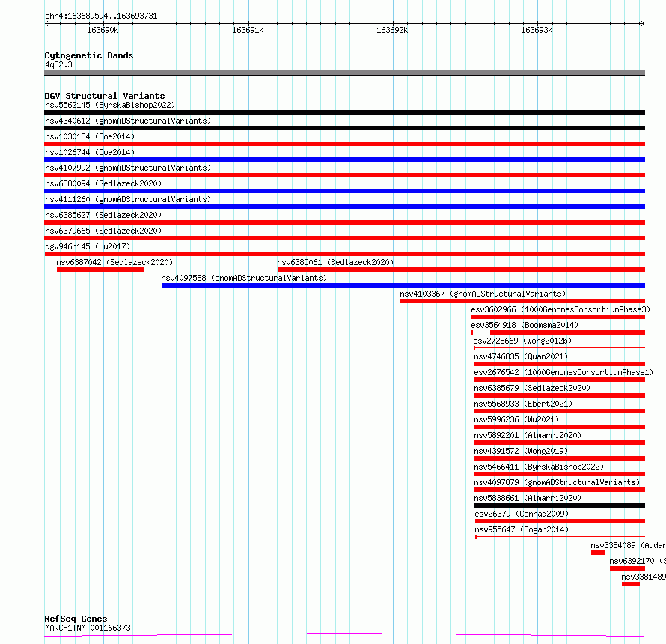This screenshot has width=666, height=644.
Task: Open the nsv1030184 (Coe2014) variant label
Action: 90,136
